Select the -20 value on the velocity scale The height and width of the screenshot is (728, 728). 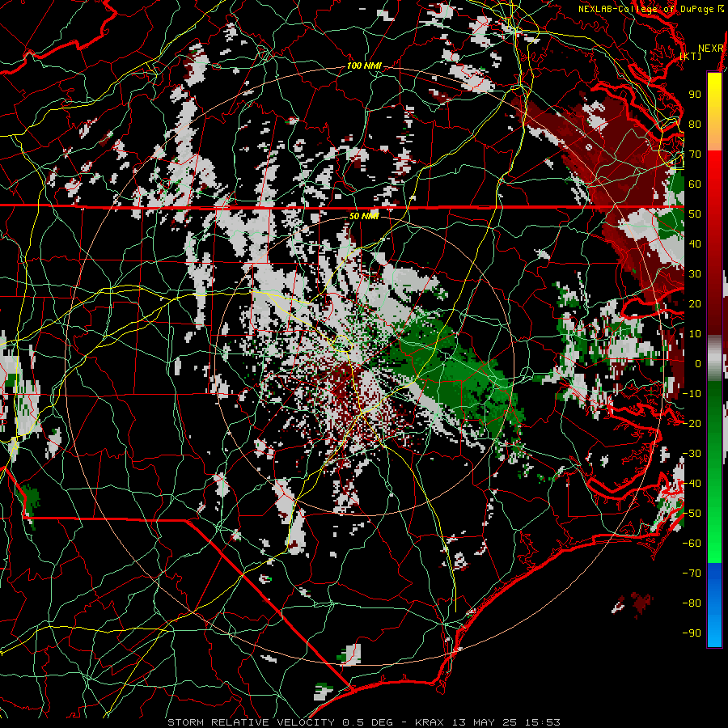[692, 423]
